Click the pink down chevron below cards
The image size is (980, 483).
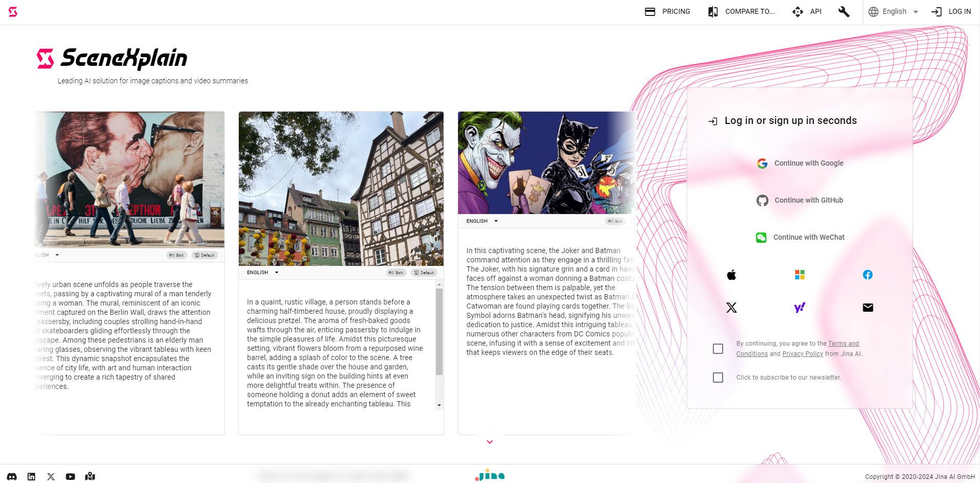point(489,442)
